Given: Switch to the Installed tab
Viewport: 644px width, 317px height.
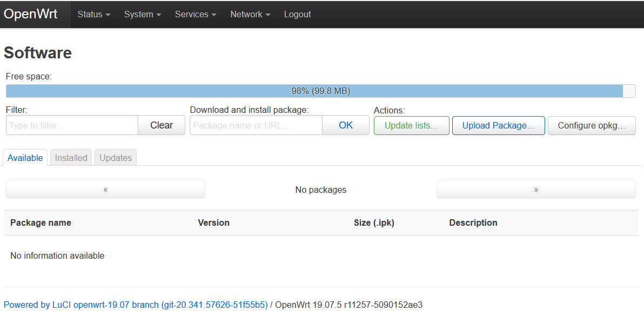Looking at the screenshot, I should click(71, 158).
